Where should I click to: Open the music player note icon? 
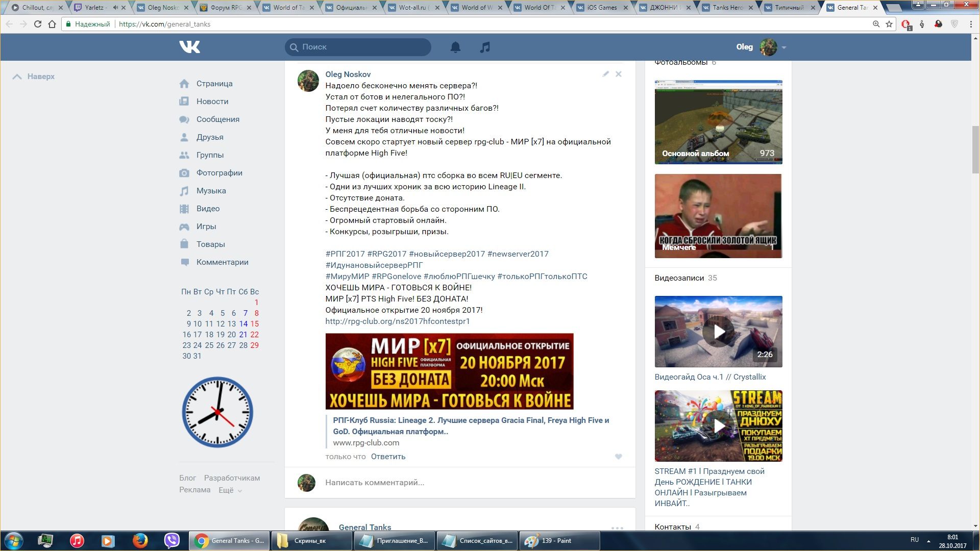click(485, 47)
